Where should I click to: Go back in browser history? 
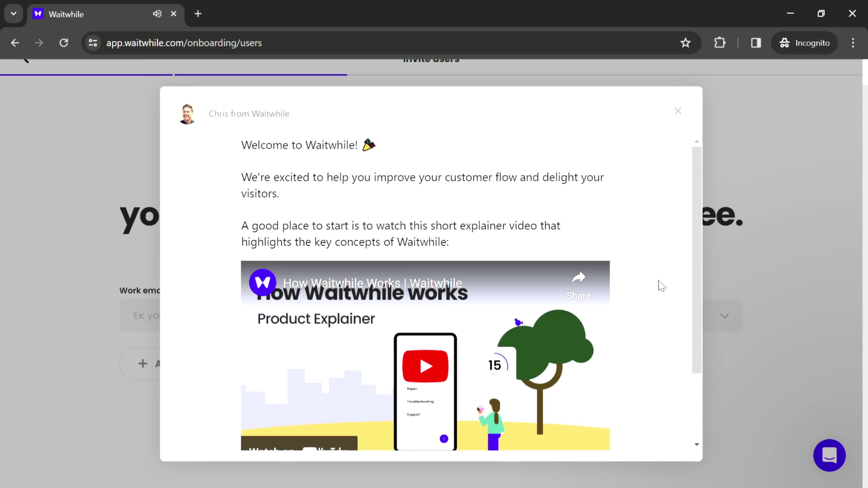click(15, 43)
